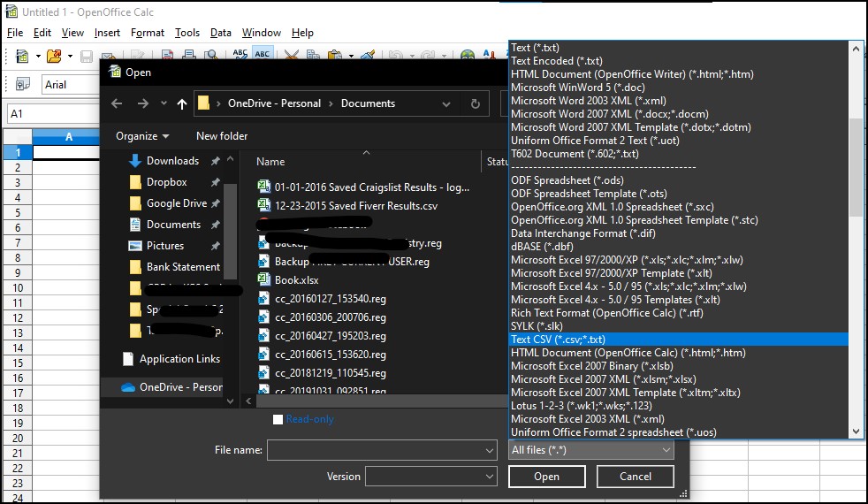The width and height of the screenshot is (868, 504).
Task: Click the OneDrive cloud icon in sidebar
Action: click(128, 387)
